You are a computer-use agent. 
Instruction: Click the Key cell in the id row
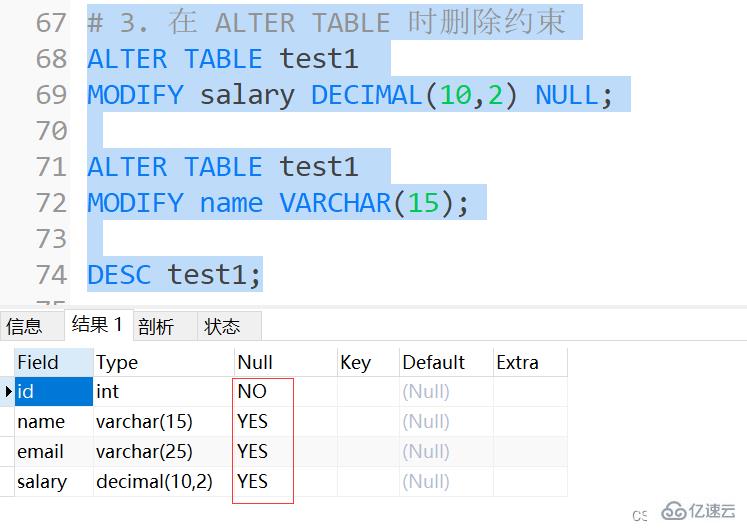click(x=368, y=392)
